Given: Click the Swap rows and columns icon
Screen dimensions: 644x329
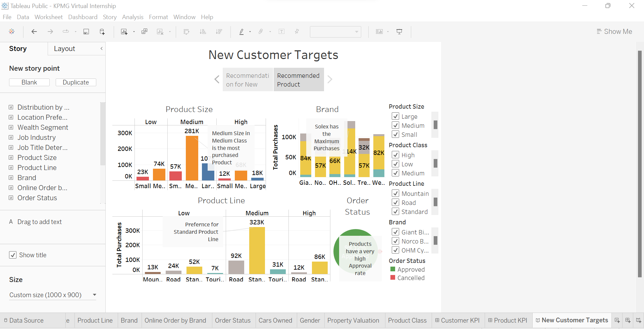Looking at the screenshot, I should (x=186, y=32).
